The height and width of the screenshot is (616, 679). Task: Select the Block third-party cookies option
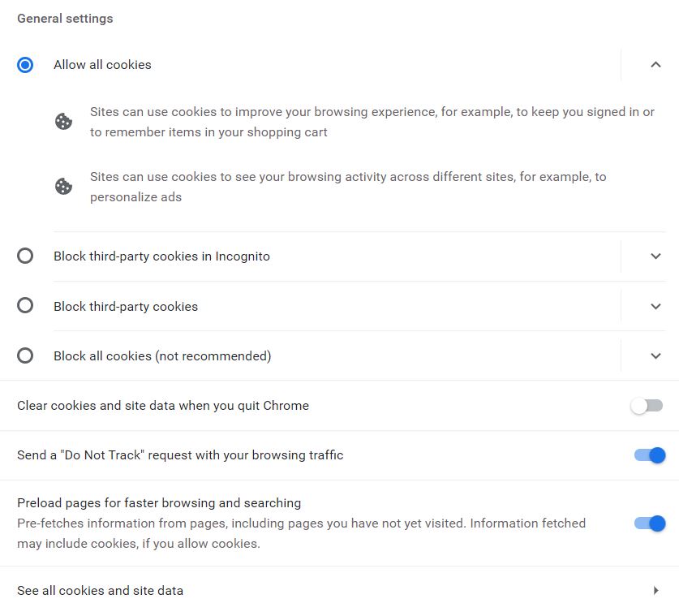click(x=25, y=306)
